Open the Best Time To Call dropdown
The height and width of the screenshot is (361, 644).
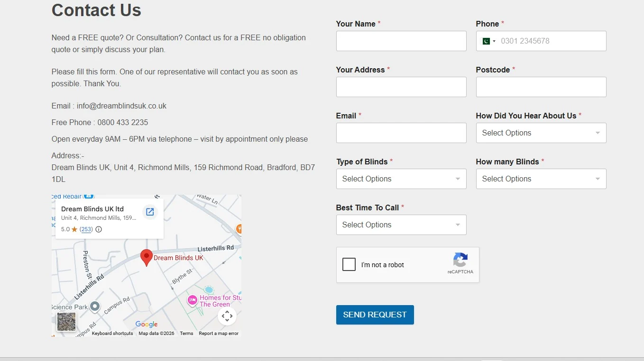click(401, 225)
